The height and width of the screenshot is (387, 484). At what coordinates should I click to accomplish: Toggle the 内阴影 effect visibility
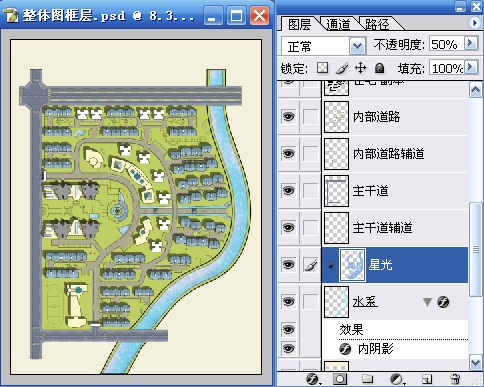tap(289, 349)
